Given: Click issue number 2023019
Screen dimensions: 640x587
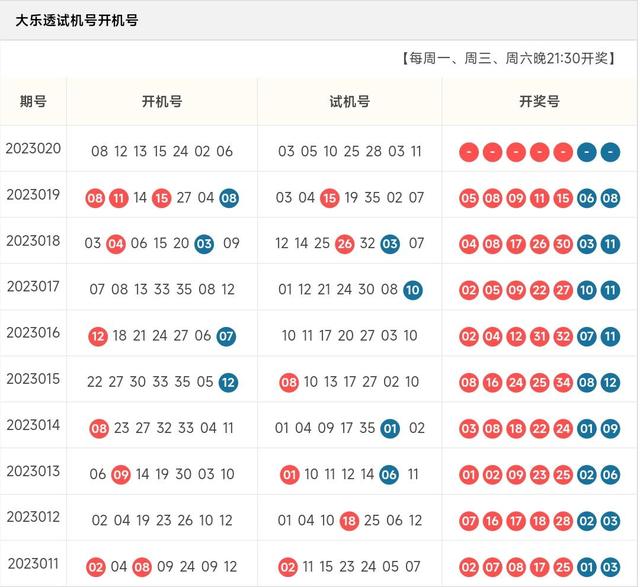Looking at the screenshot, I should (x=33, y=195).
